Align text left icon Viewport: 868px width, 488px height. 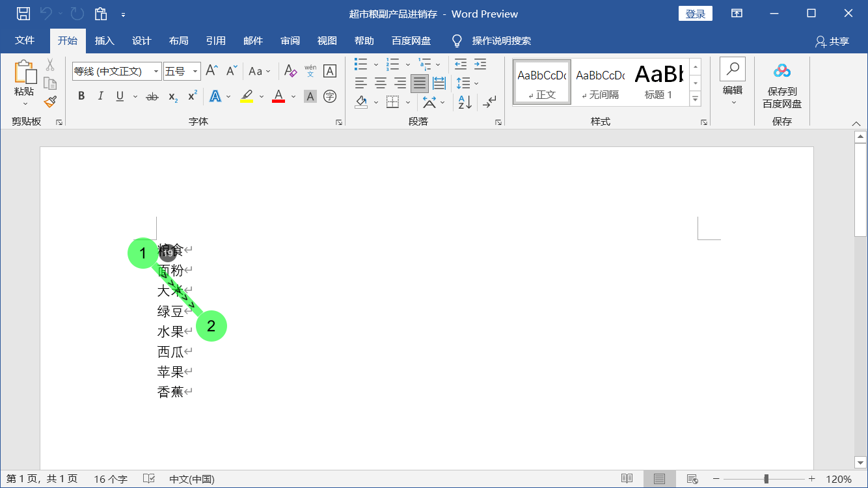click(x=361, y=83)
